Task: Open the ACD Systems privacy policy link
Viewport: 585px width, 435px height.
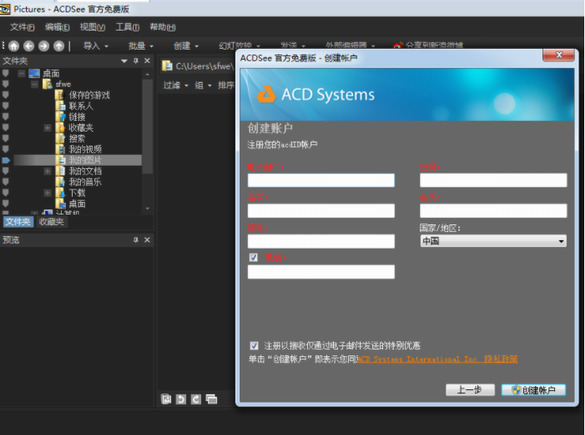Action: [x=438, y=359]
